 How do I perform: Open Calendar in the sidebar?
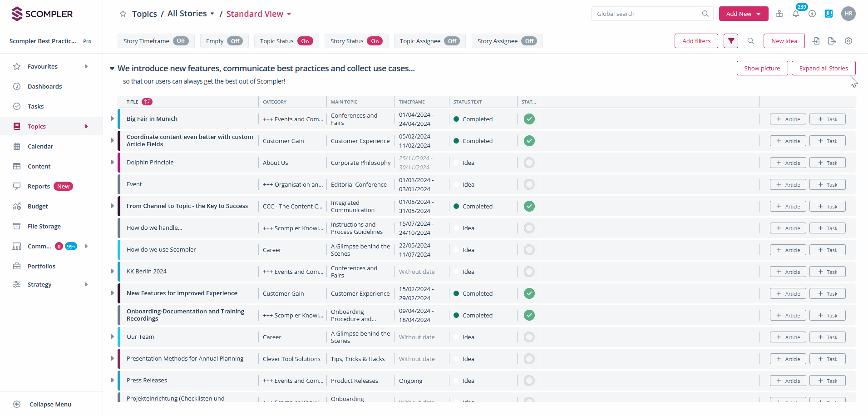click(40, 146)
